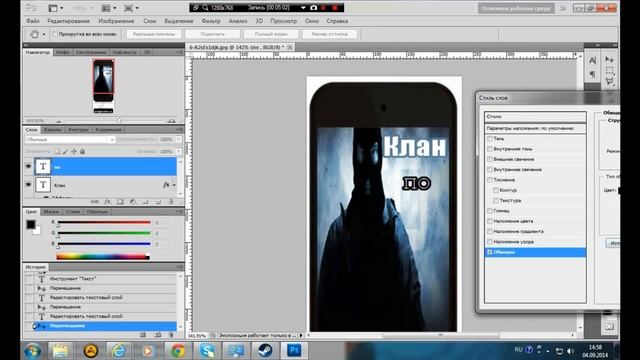The image size is (640, 360).
Task: Click the create new layer icon
Action: (x=158, y=202)
